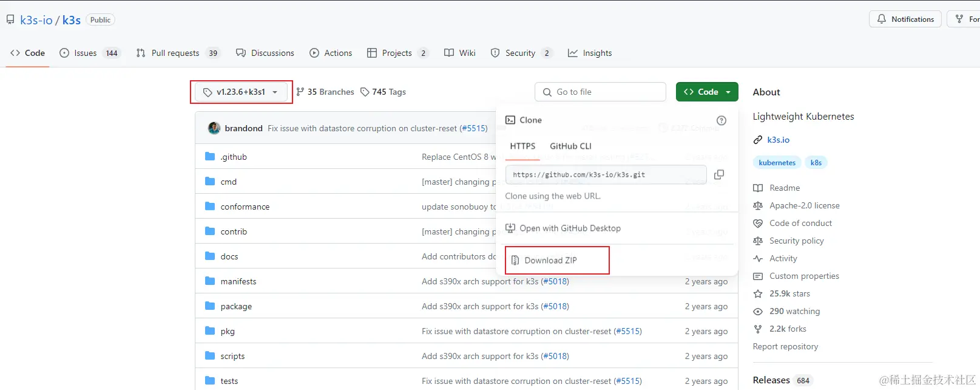Click folder icon beside manifests
This screenshot has width=980, height=390.
[x=210, y=281]
